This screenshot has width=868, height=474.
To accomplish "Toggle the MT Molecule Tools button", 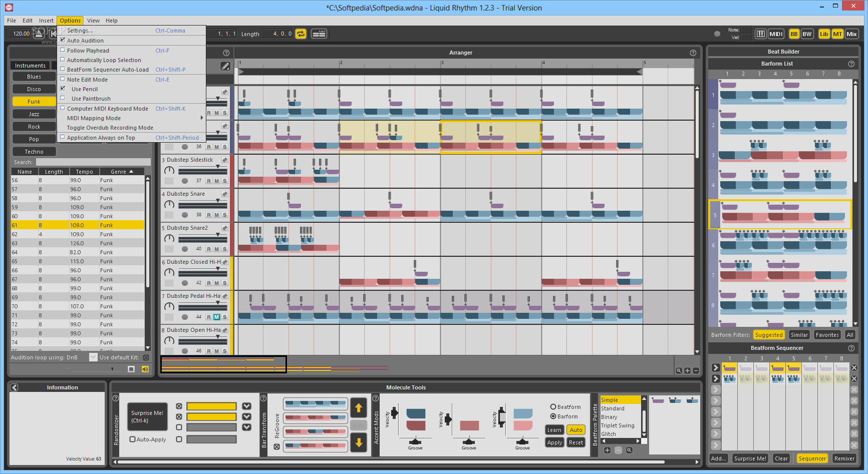I will 837,34.
